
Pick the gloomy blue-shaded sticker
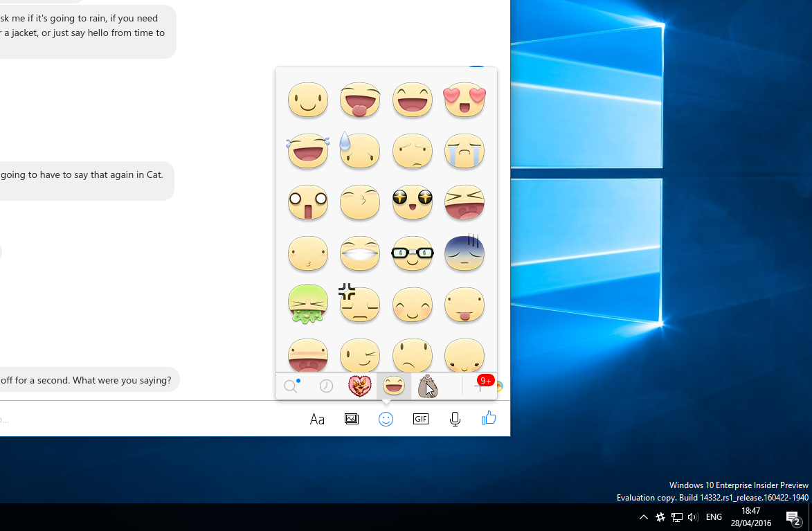pos(464,253)
